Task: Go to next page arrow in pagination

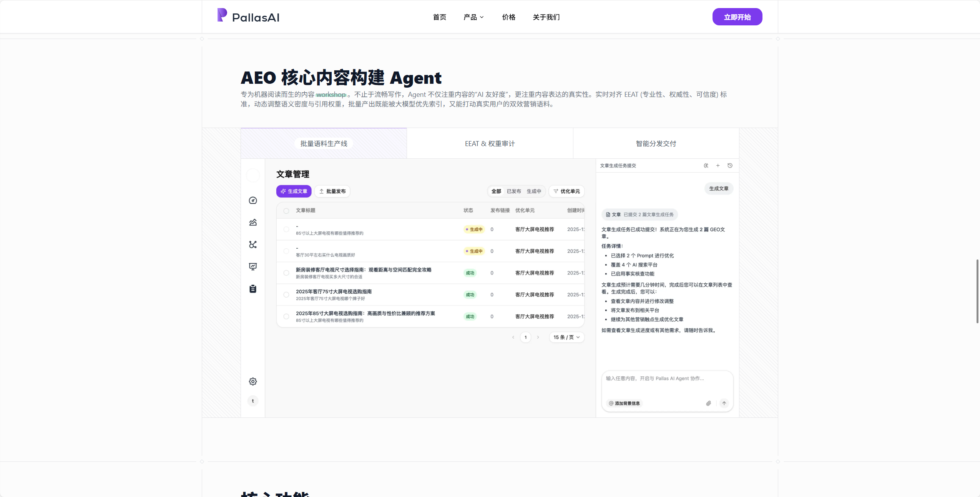Action: pyautogui.click(x=538, y=337)
